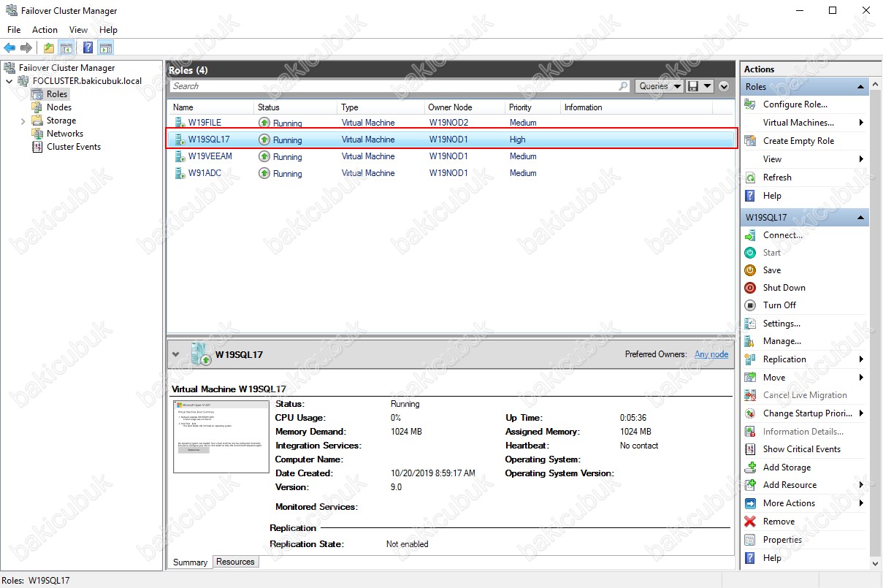The image size is (883, 588).
Task: Click the Forward arrow in the toolbar
Action: (x=26, y=48)
